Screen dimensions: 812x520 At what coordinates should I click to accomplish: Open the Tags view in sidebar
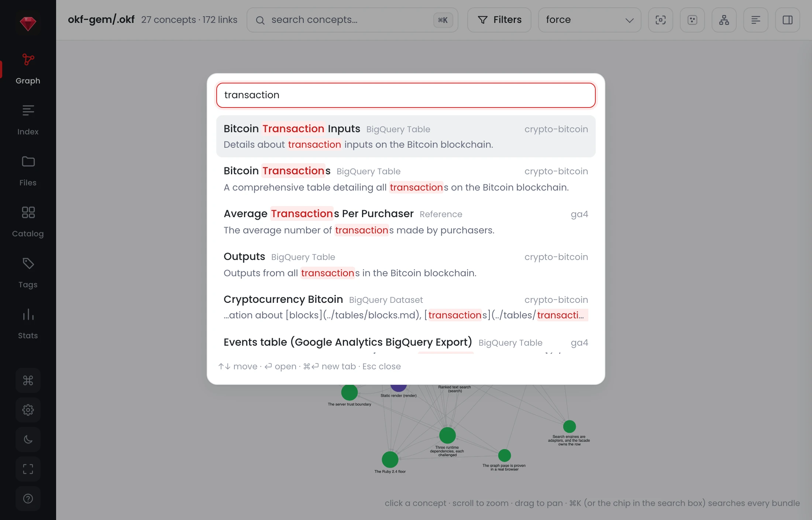(28, 273)
